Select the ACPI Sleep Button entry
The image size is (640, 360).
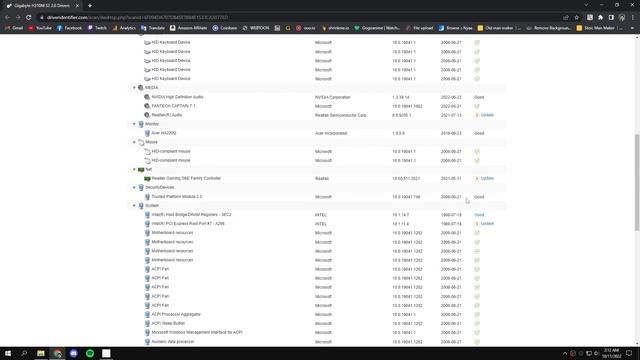(168, 324)
